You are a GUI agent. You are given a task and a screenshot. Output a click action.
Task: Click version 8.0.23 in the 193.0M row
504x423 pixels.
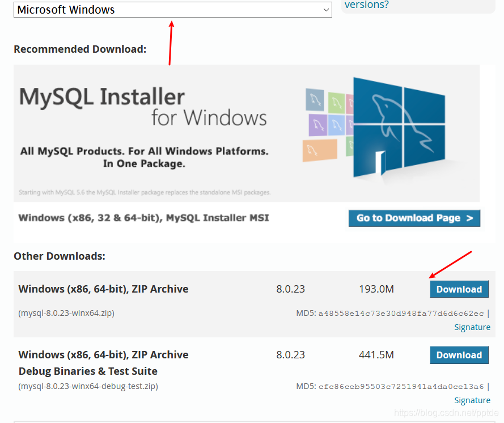click(290, 289)
